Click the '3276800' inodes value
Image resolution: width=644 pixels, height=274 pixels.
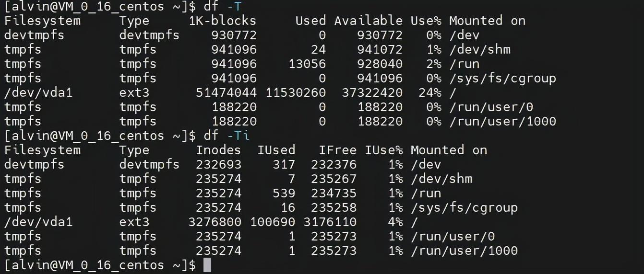tap(215, 222)
